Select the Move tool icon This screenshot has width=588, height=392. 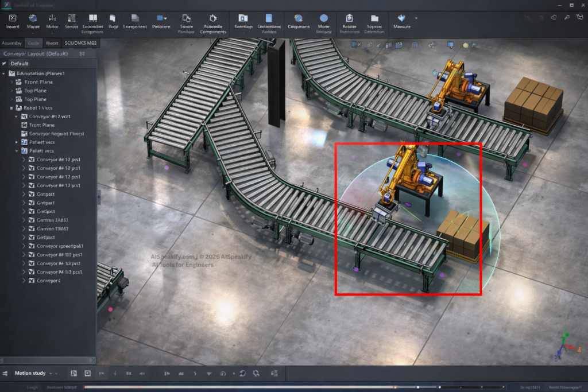tap(324, 18)
